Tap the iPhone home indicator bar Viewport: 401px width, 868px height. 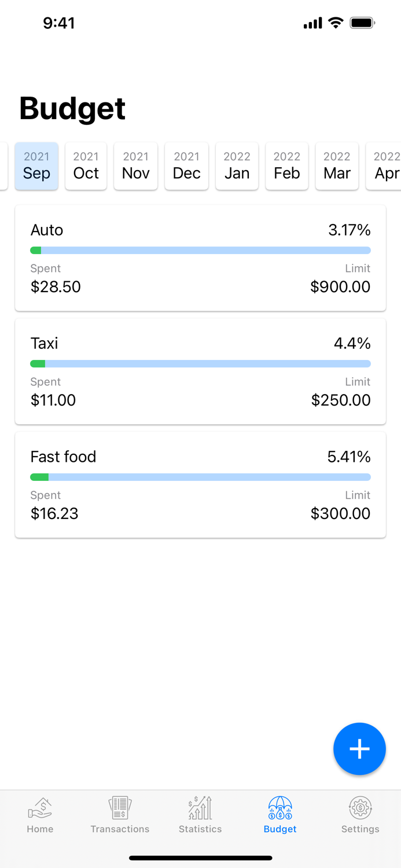[x=200, y=858]
